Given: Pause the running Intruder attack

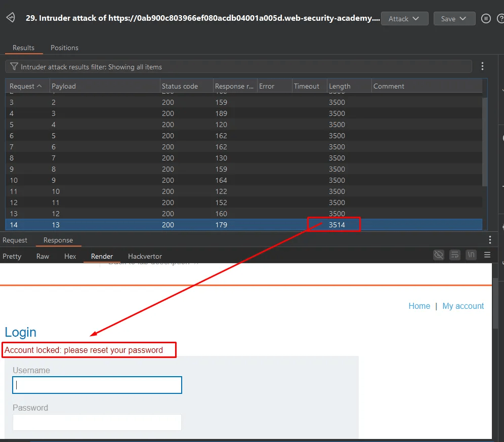Looking at the screenshot, I should tap(486, 19).
